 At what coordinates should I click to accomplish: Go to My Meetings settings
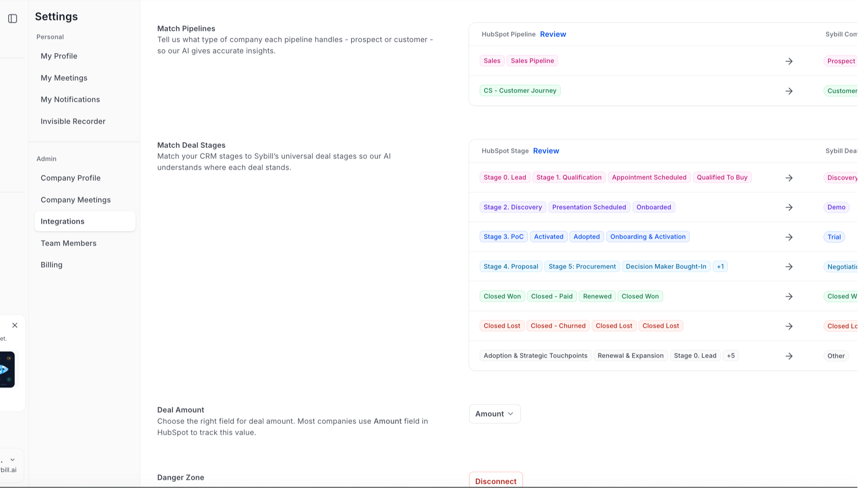(64, 78)
